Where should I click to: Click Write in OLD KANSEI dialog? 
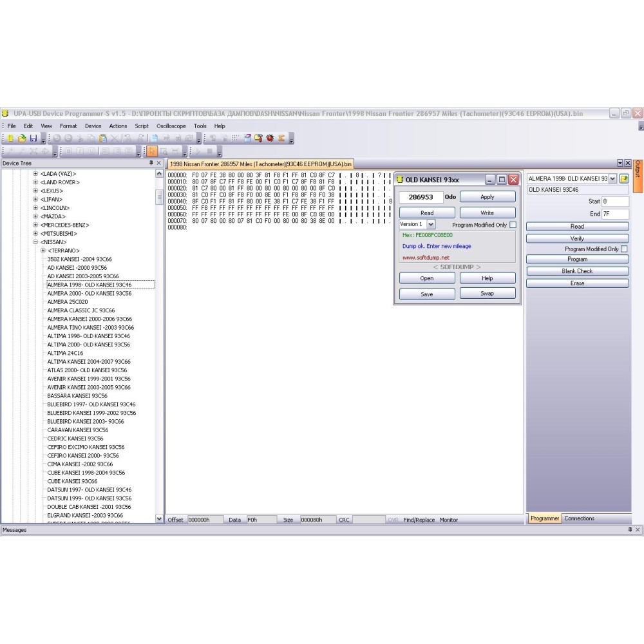coord(488,213)
